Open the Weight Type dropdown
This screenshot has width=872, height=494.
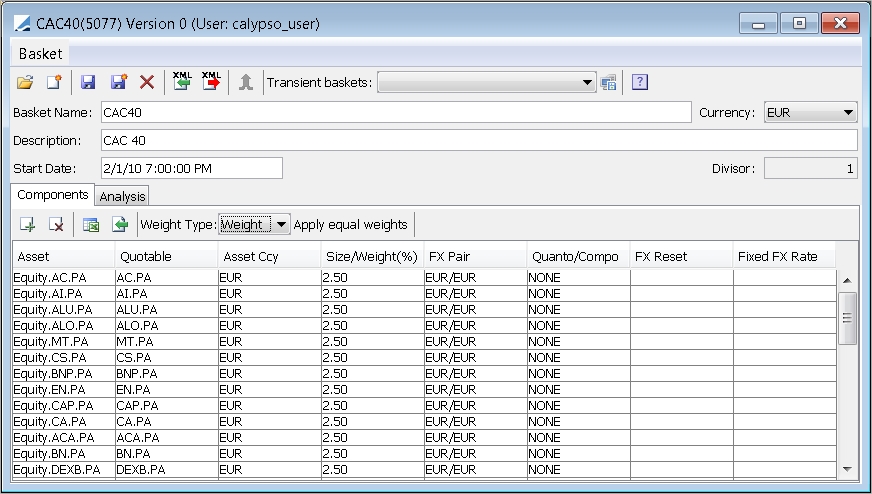click(x=254, y=225)
